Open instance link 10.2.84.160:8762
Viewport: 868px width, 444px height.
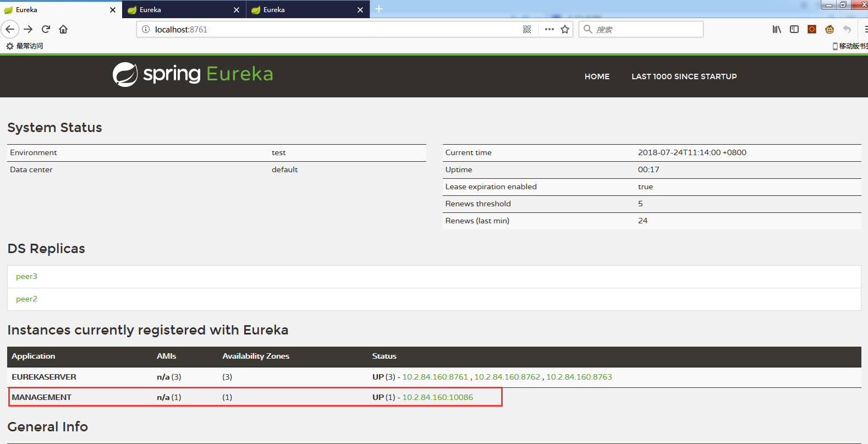click(507, 377)
